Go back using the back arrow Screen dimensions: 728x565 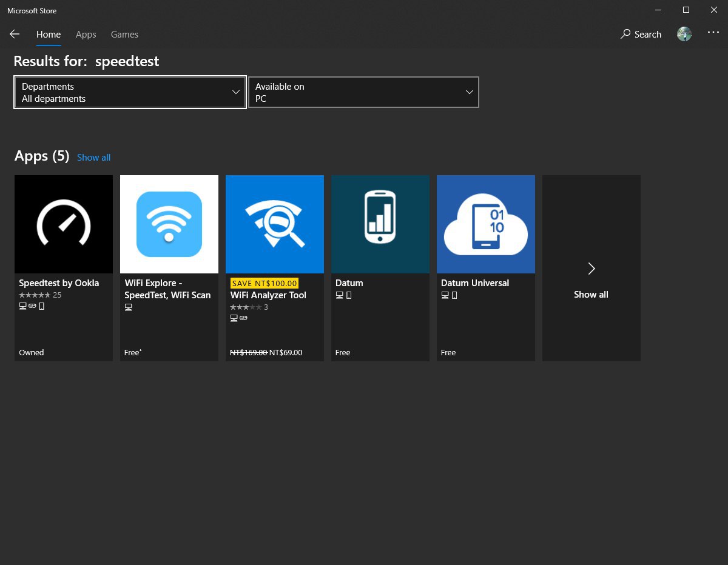(15, 35)
